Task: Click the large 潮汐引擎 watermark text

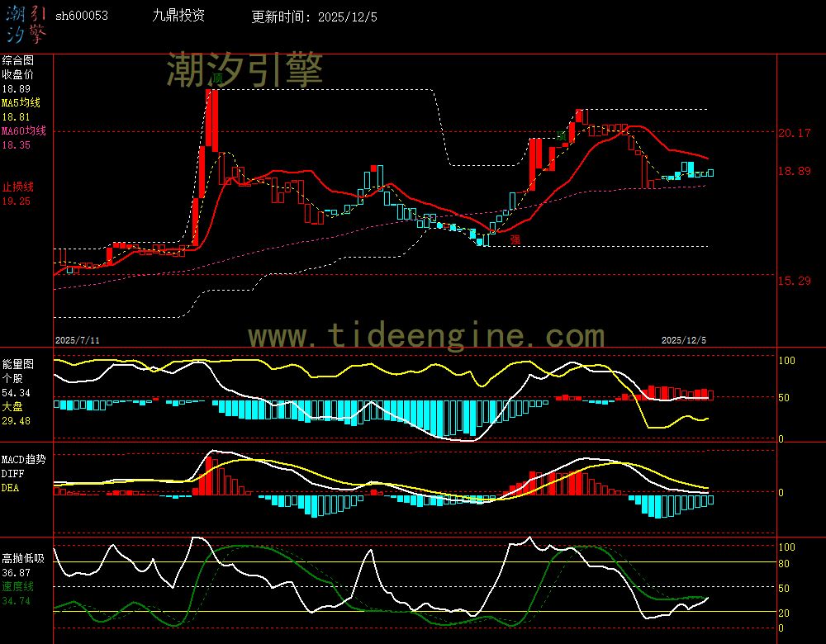Action: (244, 69)
